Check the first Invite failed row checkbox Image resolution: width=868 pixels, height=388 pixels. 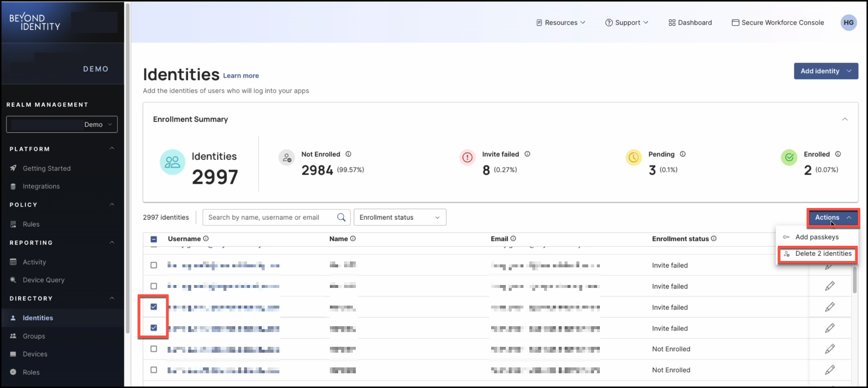[x=154, y=265]
